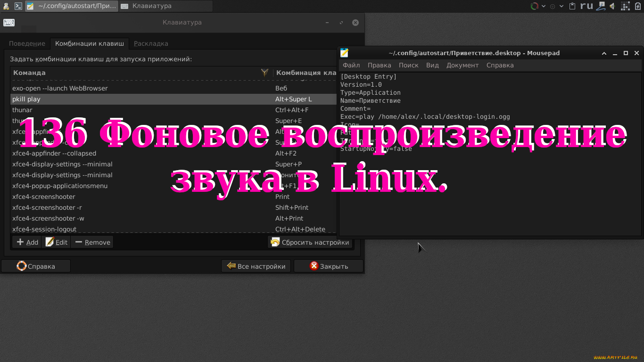Switch to the Клавиатура task in the panel
644x362 pixels.
[x=165, y=6]
